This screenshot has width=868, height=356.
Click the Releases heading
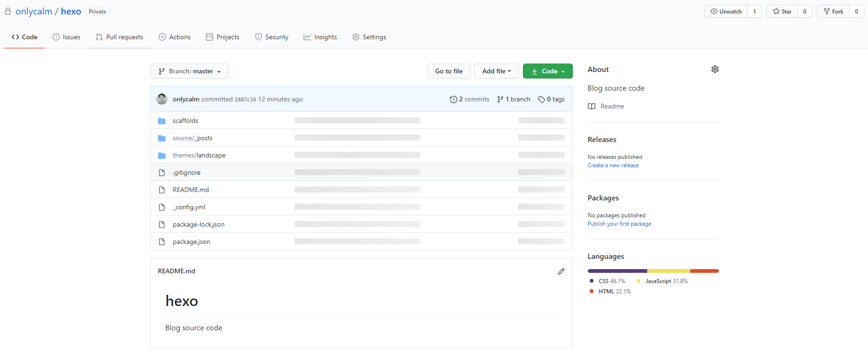(602, 140)
